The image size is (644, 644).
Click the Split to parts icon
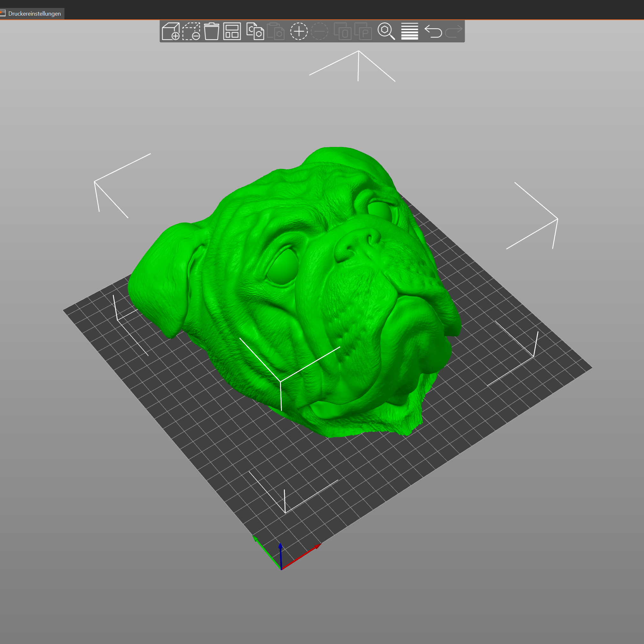point(363,31)
